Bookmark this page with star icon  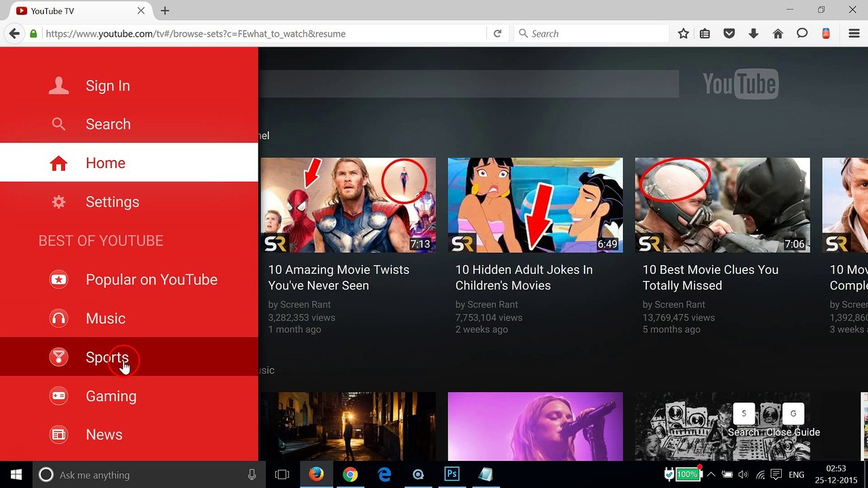pyautogui.click(x=684, y=33)
